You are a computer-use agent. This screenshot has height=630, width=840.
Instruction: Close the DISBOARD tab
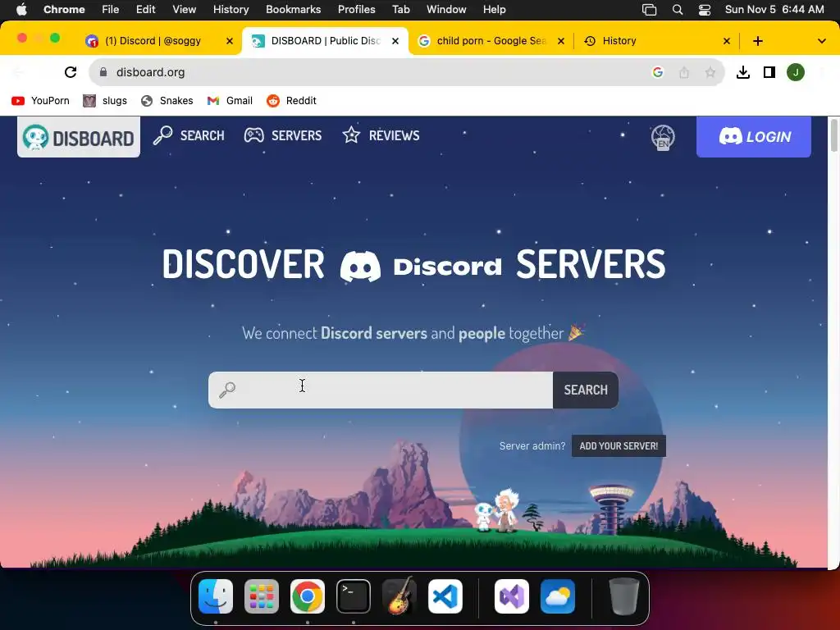(x=395, y=41)
